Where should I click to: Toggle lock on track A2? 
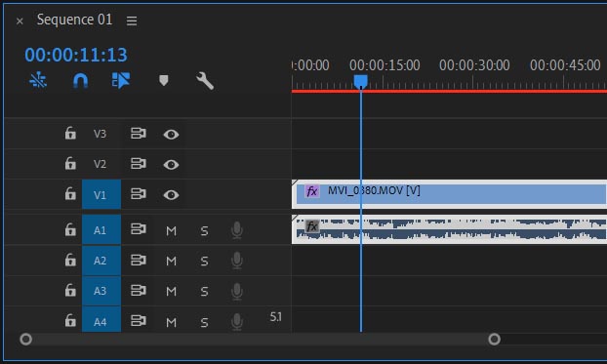70,260
